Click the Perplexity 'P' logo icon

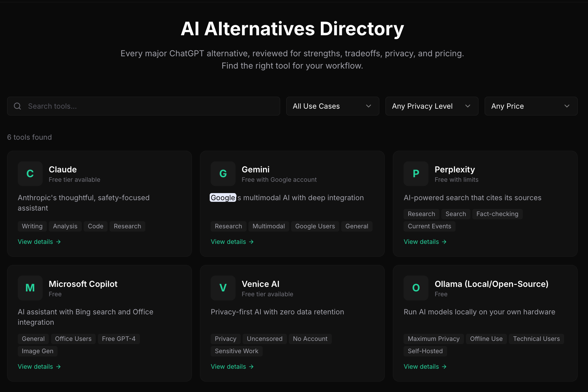pyautogui.click(x=416, y=174)
